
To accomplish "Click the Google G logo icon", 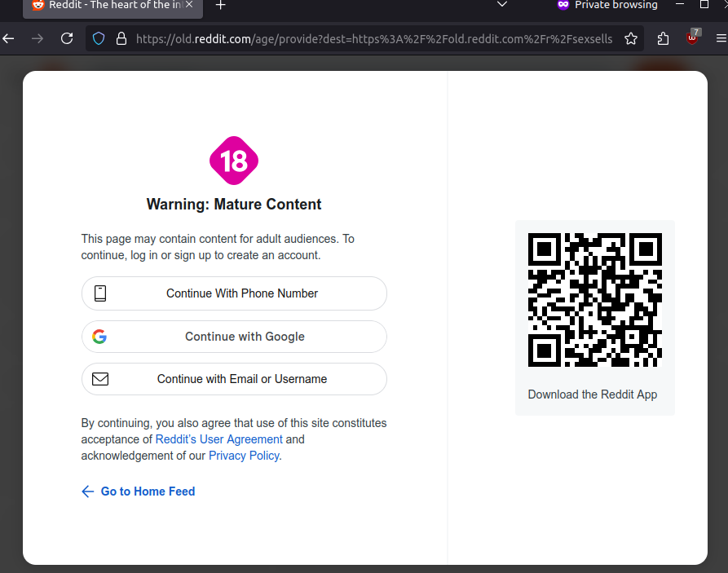I will [x=99, y=337].
